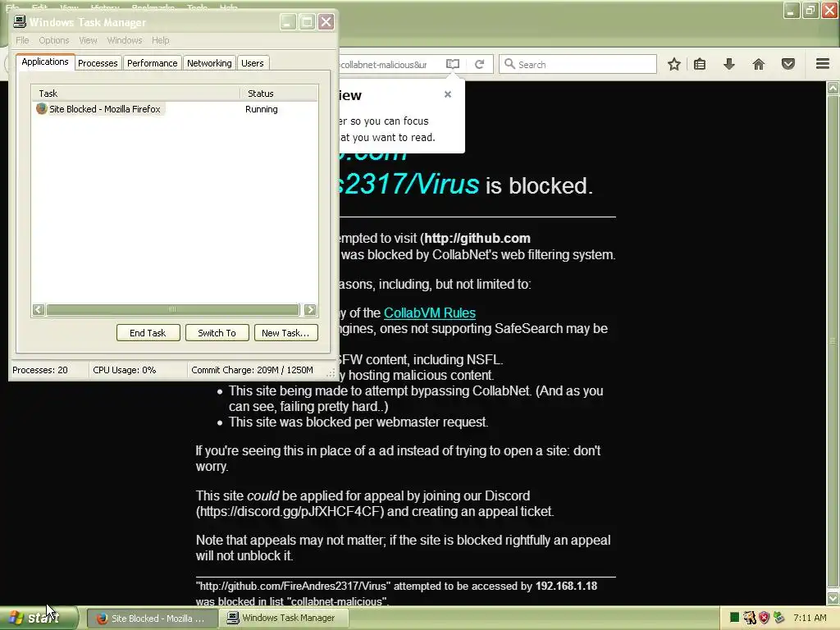Click the Commit Charge status entry
The height and width of the screenshot is (630, 840).
tap(253, 370)
